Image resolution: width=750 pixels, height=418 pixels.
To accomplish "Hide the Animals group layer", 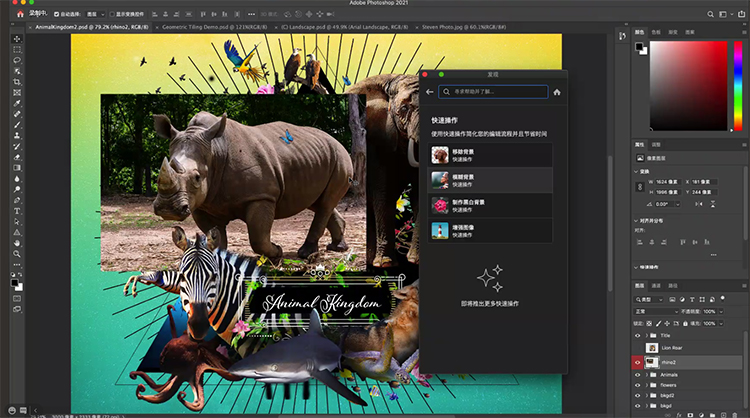I will coord(637,374).
